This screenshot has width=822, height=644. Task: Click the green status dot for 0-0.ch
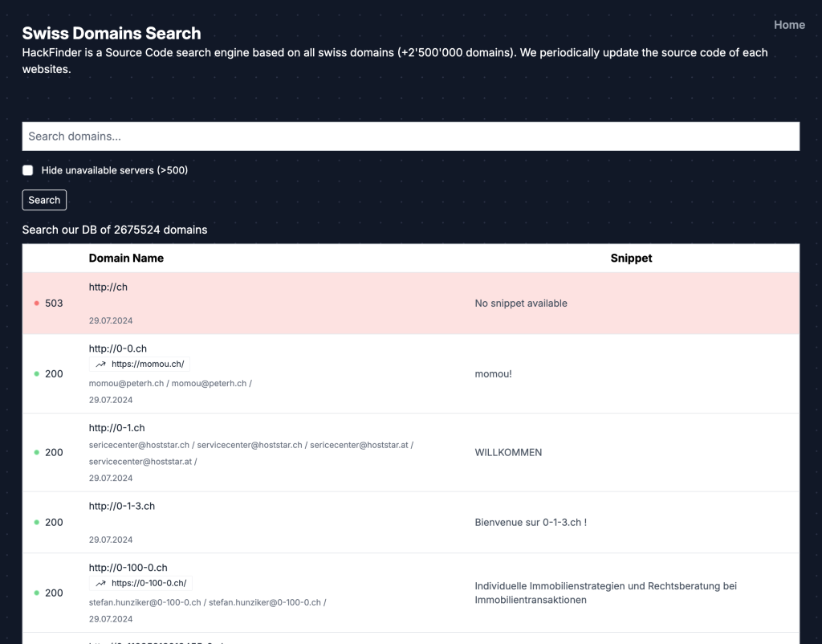click(37, 374)
